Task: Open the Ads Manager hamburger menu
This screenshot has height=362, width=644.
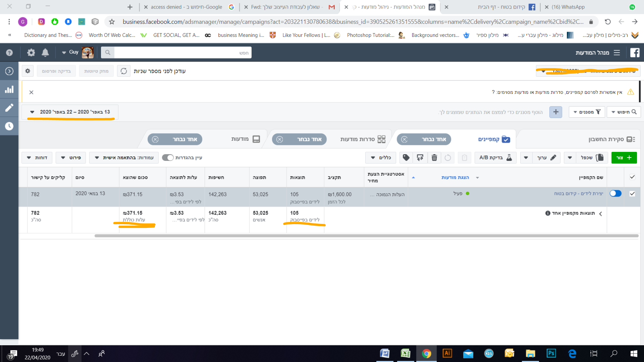Action: click(x=617, y=53)
